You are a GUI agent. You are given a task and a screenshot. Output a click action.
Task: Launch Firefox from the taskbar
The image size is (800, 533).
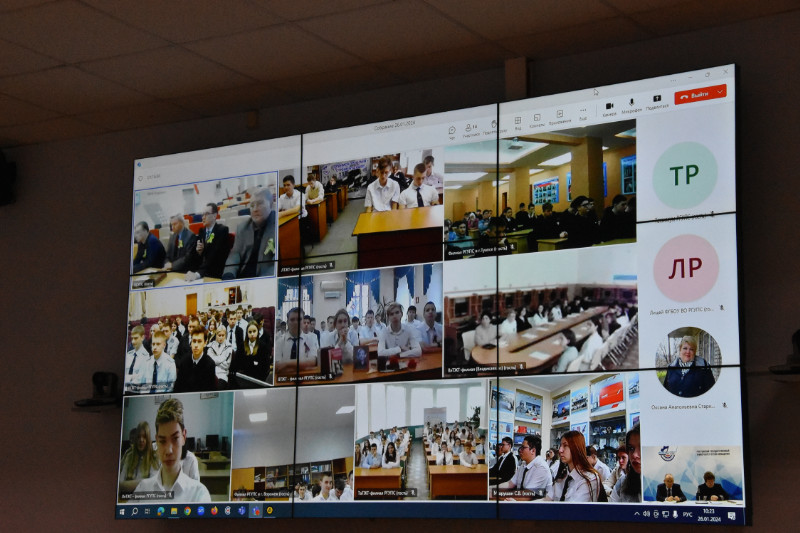click(213, 511)
